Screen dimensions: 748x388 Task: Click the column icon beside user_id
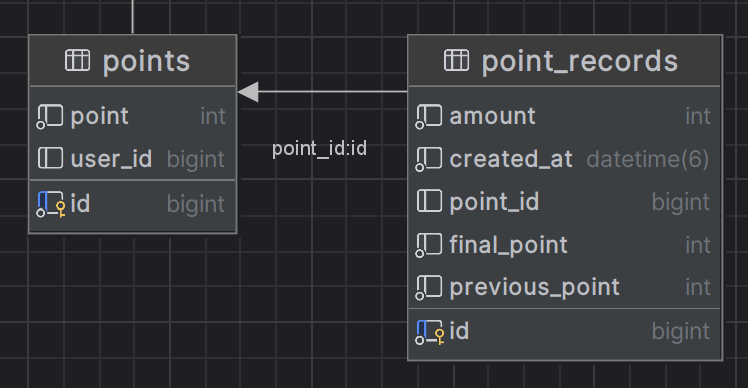click(50, 158)
